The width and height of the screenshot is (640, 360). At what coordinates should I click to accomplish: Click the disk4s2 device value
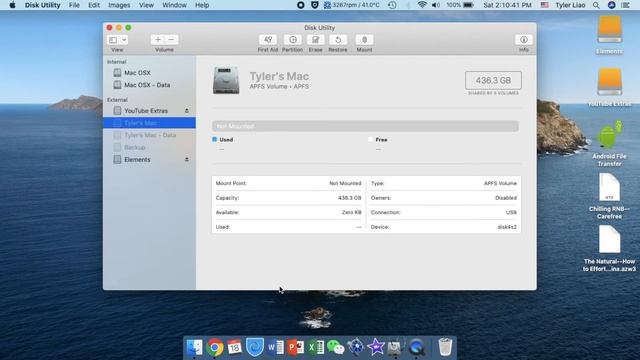pos(507,227)
